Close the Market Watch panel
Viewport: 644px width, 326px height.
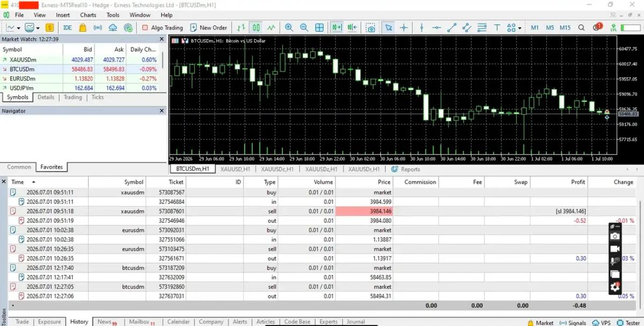pyautogui.click(x=162, y=39)
